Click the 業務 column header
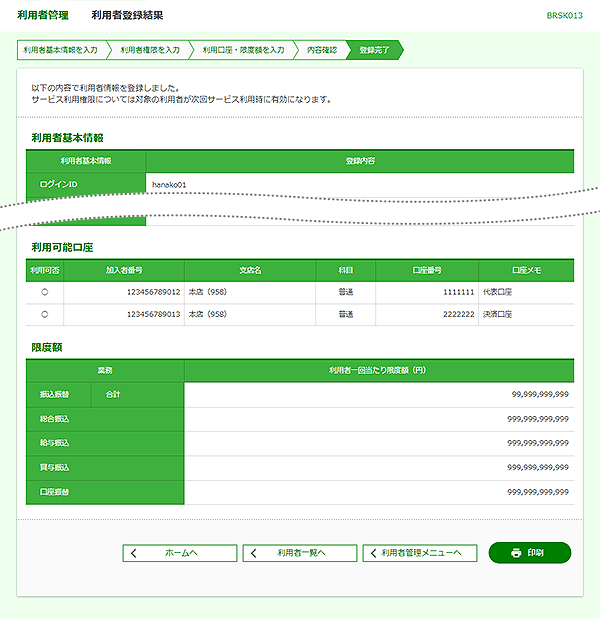 click(105, 370)
